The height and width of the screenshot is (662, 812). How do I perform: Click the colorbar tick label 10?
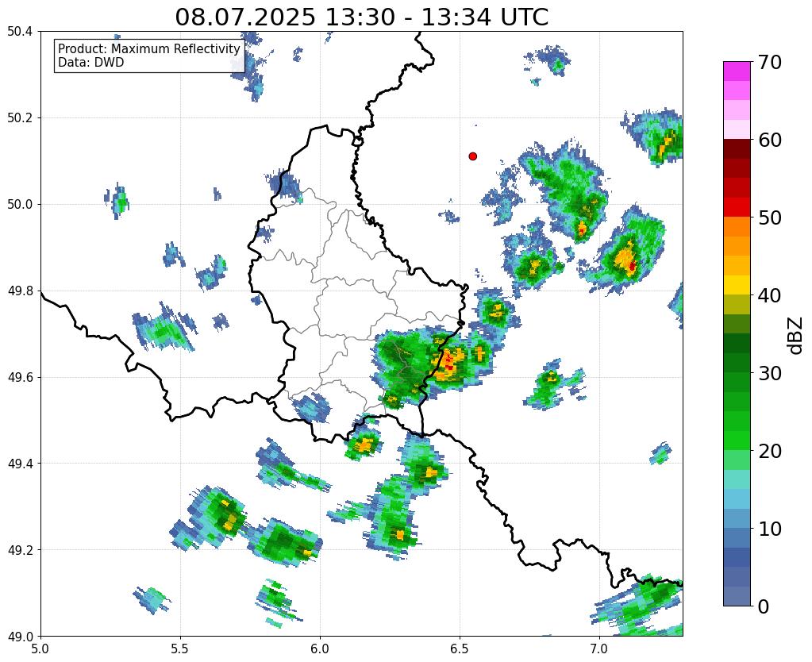tap(770, 529)
